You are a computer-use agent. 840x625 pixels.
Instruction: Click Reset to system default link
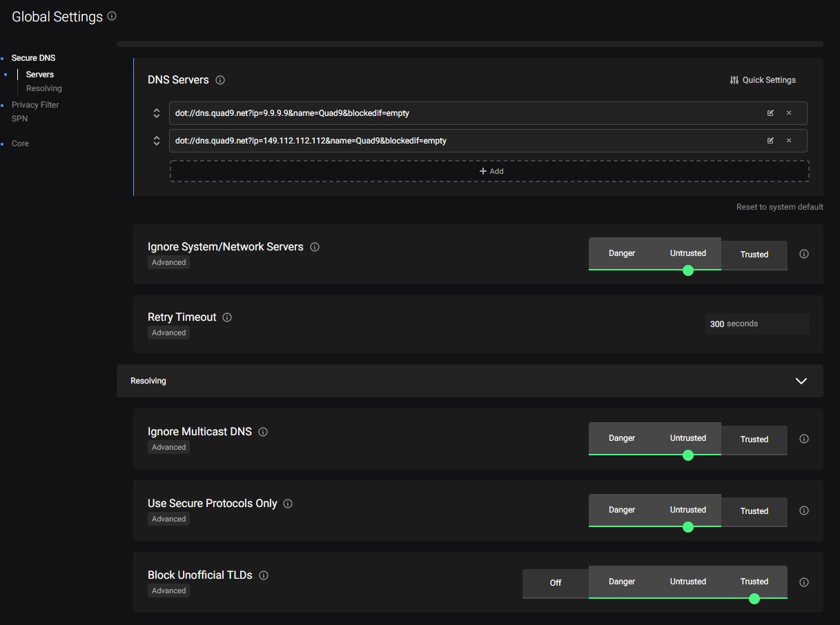point(779,207)
